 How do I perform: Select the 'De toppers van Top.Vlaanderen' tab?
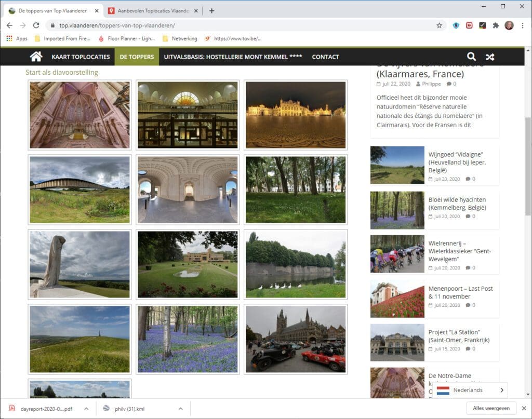(x=53, y=11)
